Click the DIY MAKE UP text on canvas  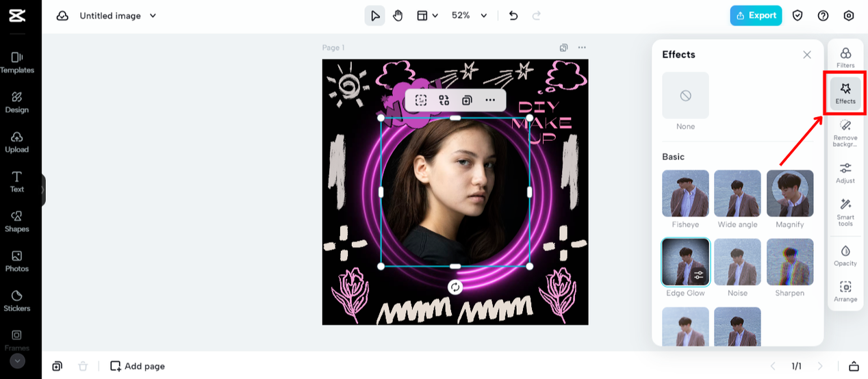(543, 123)
